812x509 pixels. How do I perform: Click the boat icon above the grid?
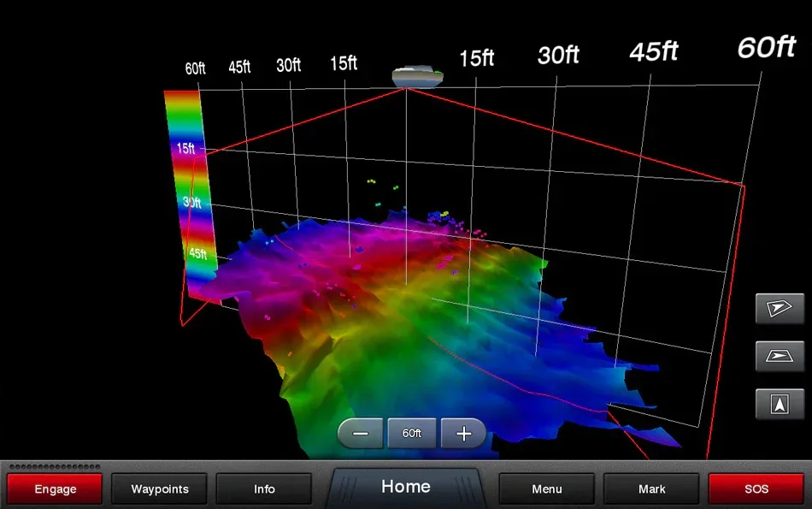417,76
